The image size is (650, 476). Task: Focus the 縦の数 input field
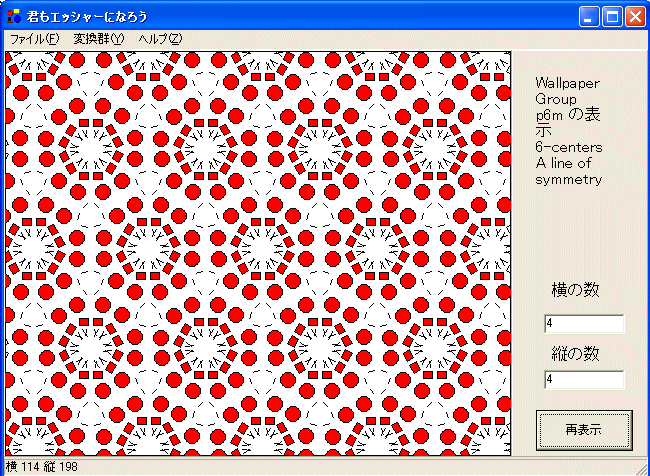click(584, 380)
